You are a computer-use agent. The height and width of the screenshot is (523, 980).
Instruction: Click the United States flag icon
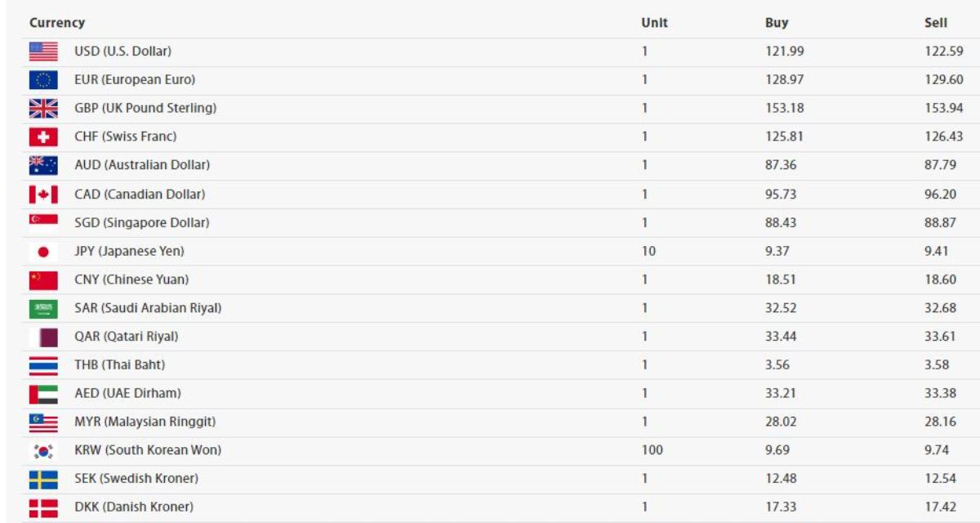pyautogui.click(x=43, y=51)
